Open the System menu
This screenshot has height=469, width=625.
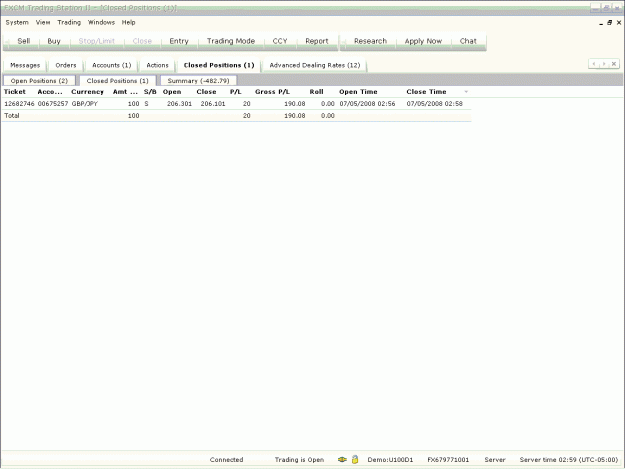17,22
